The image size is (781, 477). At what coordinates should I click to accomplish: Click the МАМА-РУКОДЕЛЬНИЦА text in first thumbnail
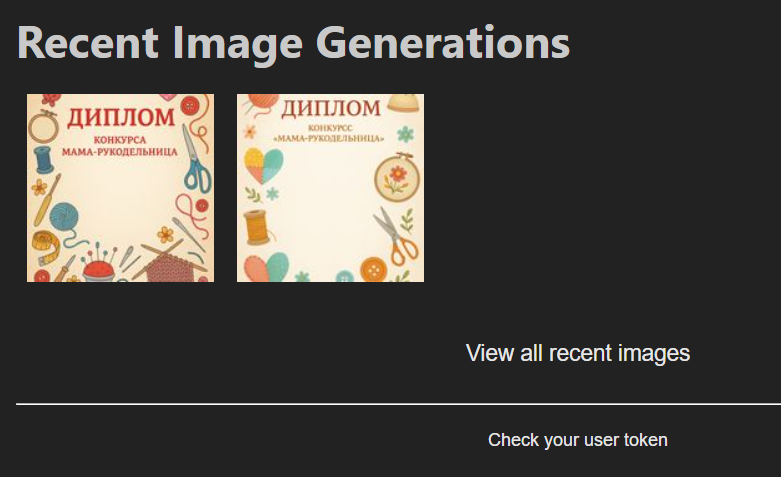pyautogui.click(x=120, y=153)
